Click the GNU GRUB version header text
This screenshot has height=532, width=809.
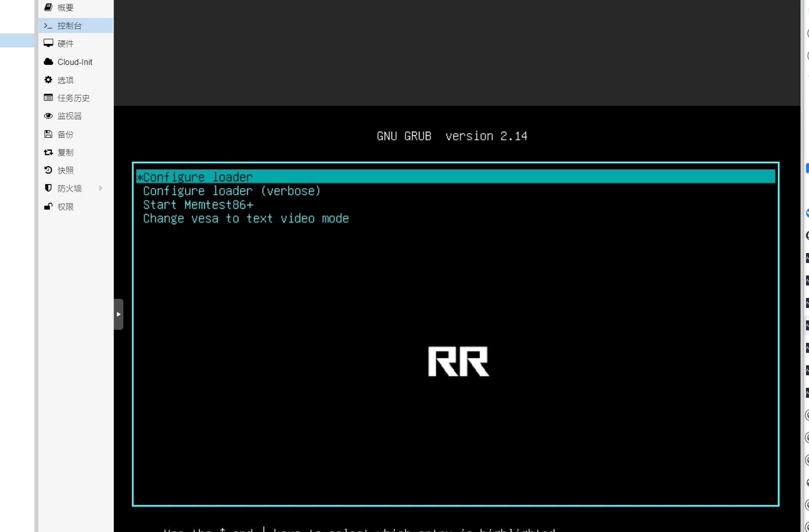(452, 136)
